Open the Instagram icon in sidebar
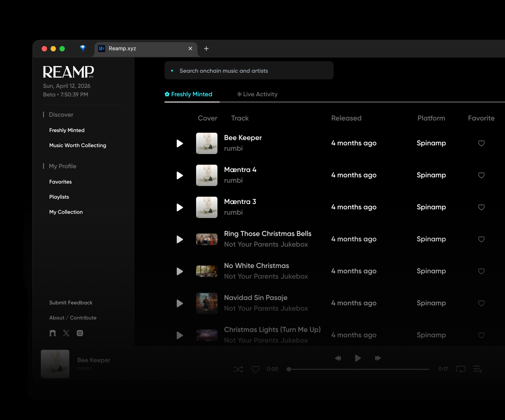 [x=80, y=333]
